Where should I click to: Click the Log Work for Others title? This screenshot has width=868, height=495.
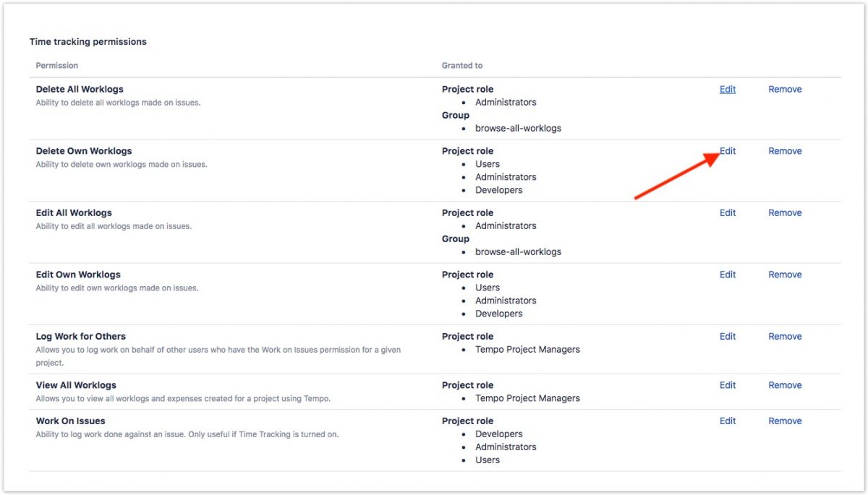click(80, 337)
